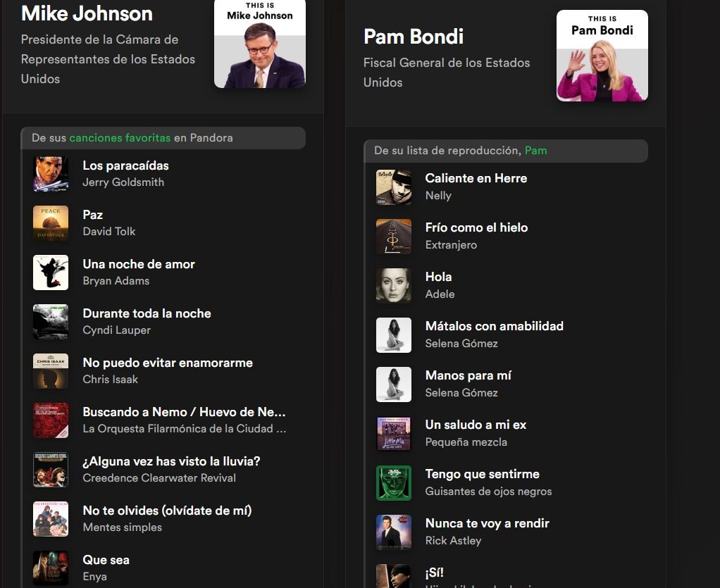Viewport: 720px width, 588px height.
Task: Click the Rick Astley album cover thumbnail
Action: (x=394, y=532)
